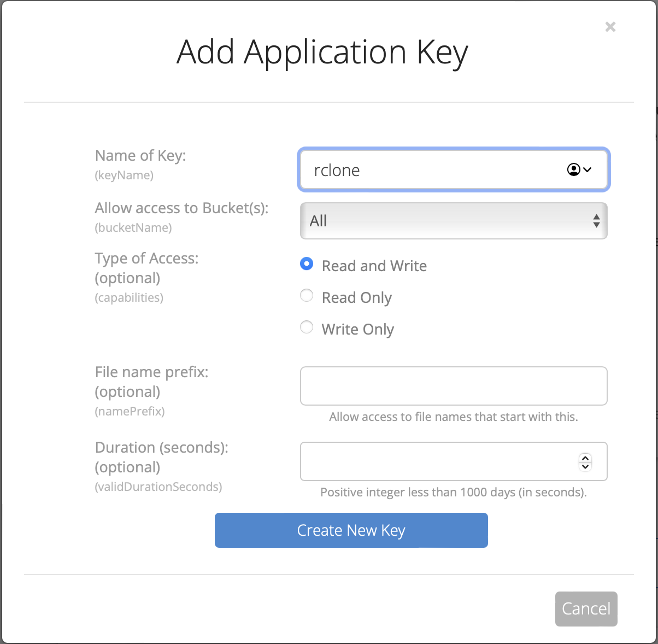The height and width of the screenshot is (644, 658).
Task: Click the Duration field stepper arrows
Action: click(x=585, y=462)
